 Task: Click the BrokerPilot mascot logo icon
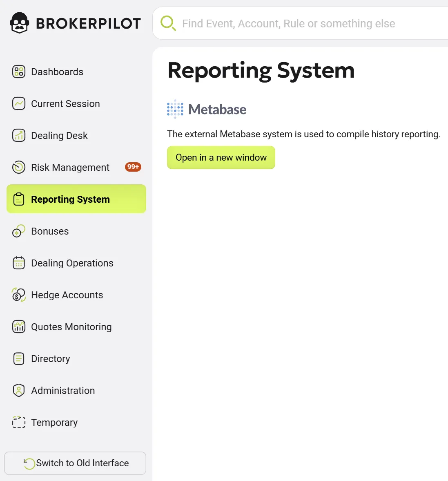coord(19,23)
